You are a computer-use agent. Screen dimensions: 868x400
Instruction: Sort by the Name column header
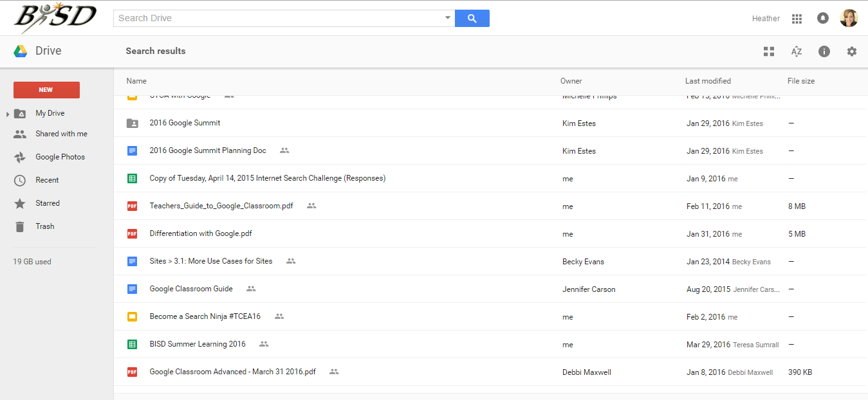pyautogui.click(x=136, y=81)
